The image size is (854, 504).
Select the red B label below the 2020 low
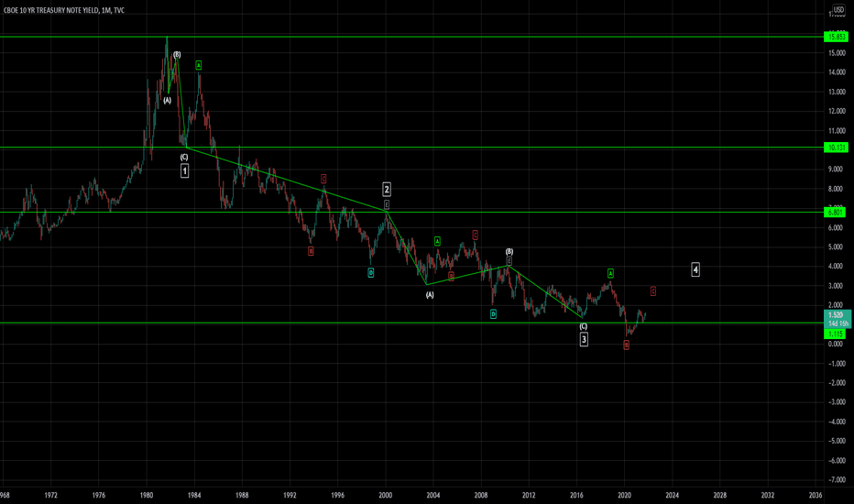(627, 345)
